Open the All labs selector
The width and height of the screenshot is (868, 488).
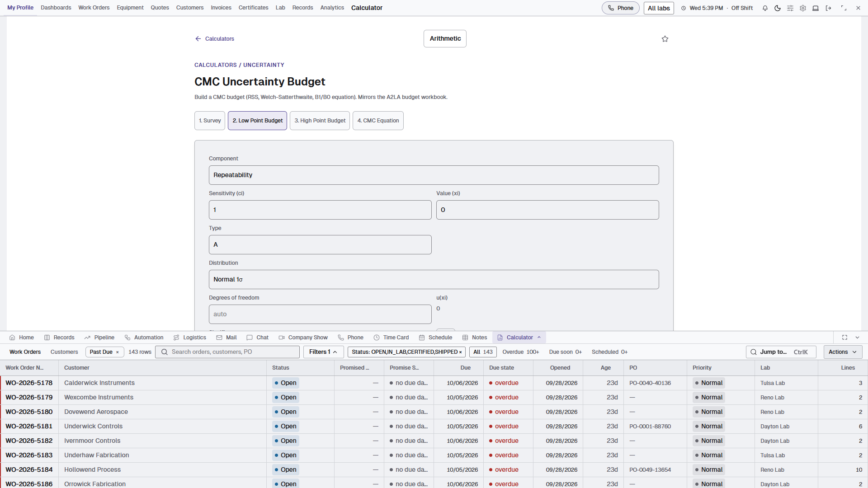coord(659,8)
